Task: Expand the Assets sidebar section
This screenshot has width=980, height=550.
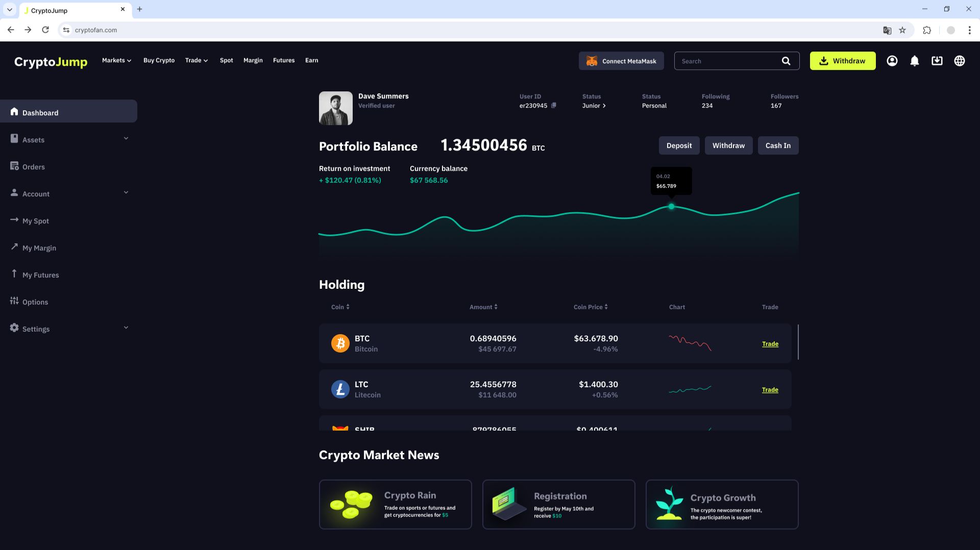Action: pyautogui.click(x=126, y=138)
